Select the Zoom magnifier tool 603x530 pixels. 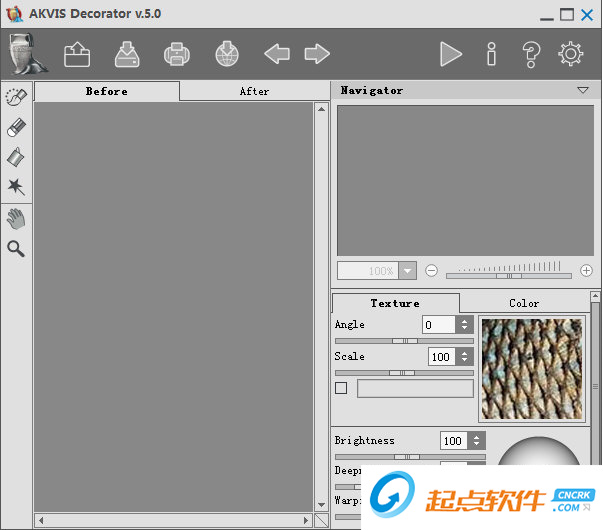[16, 248]
